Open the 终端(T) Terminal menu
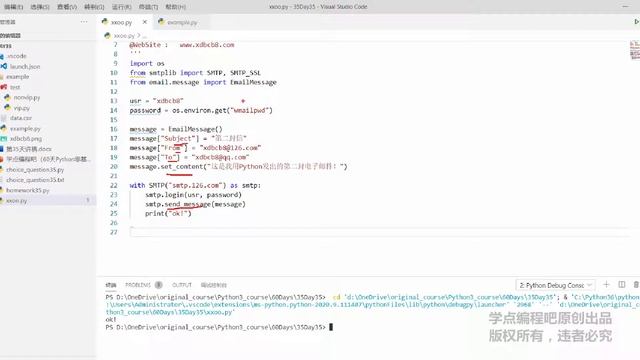Screen dimensions: 640x360 148,7
